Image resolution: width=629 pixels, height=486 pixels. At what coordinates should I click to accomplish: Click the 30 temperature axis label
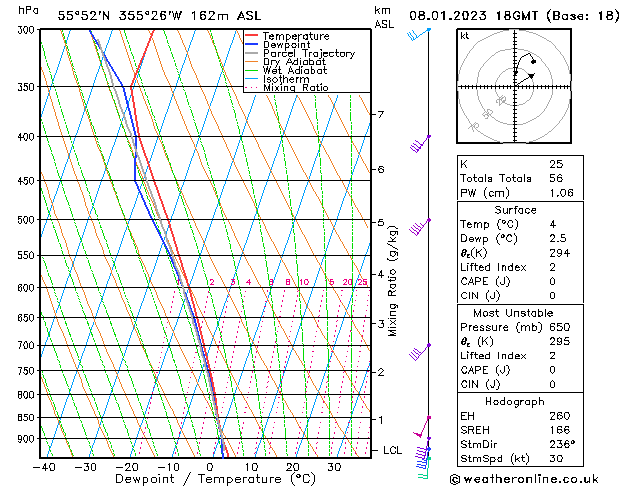(334, 467)
